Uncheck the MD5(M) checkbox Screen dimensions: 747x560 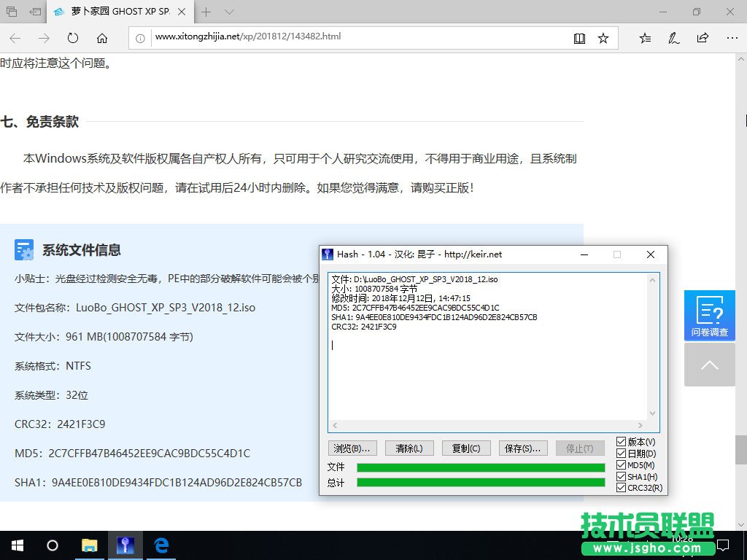[x=622, y=465]
